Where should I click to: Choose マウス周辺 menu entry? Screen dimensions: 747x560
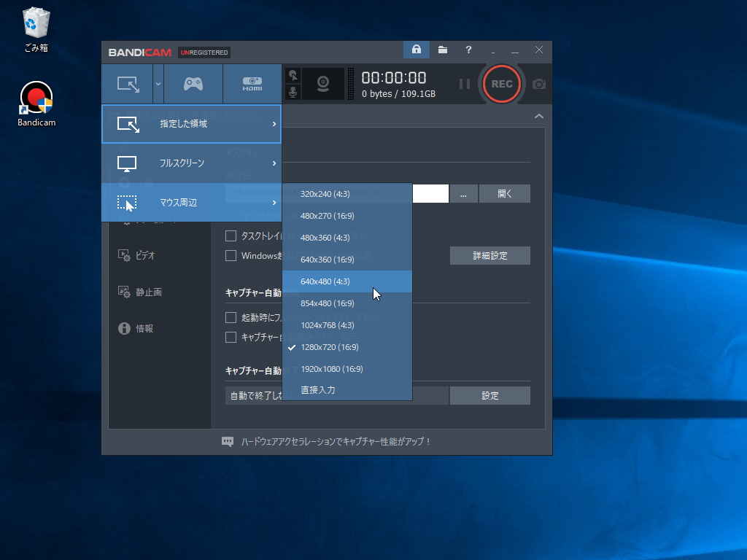click(x=192, y=203)
